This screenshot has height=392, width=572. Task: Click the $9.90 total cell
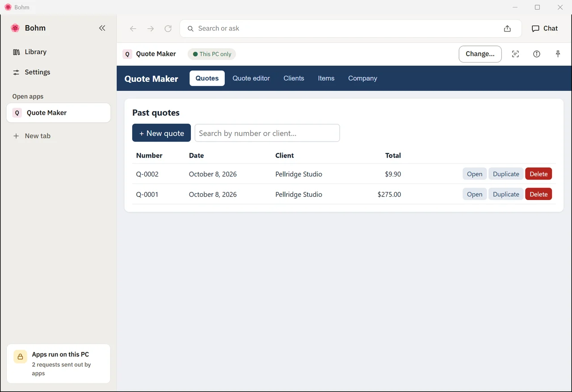pyautogui.click(x=393, y=174)
